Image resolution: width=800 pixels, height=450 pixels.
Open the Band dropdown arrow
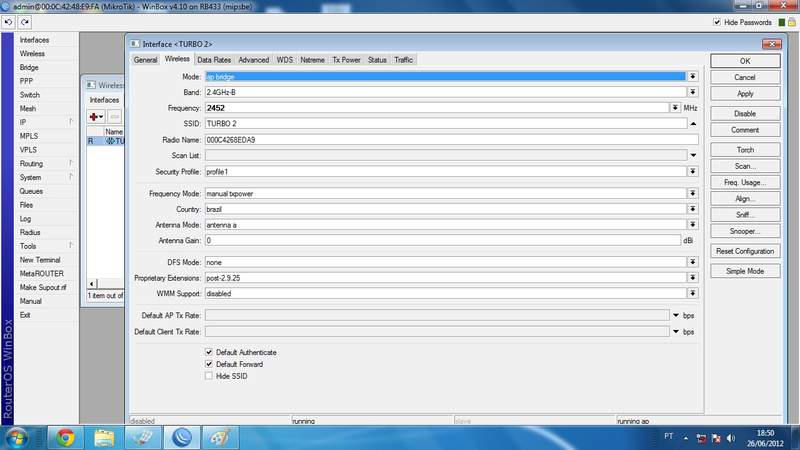point(692,92)
